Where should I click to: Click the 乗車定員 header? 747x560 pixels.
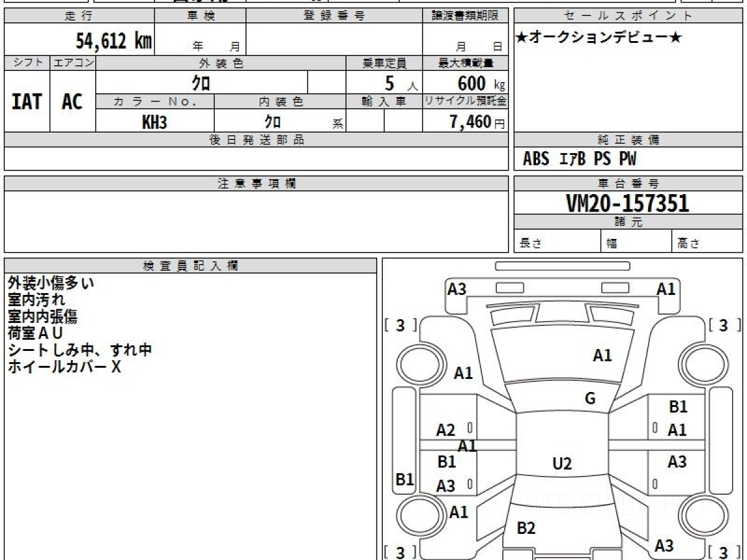coord(384,63)
